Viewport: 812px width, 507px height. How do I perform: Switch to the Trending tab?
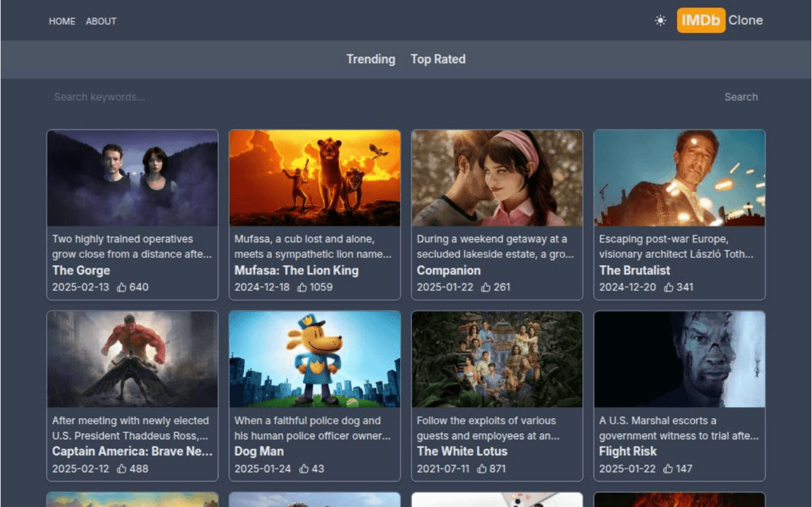point(371,59)
